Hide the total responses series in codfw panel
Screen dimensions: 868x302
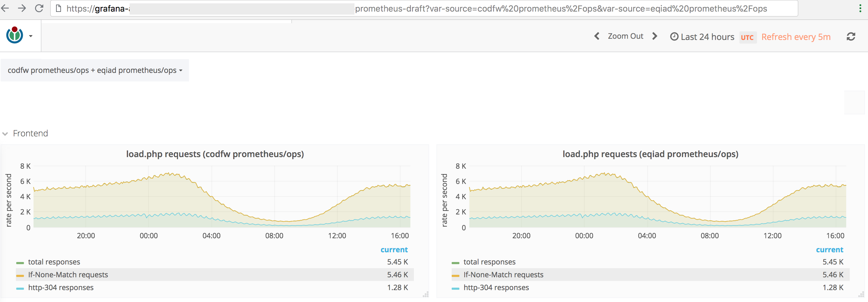(54, 261)
